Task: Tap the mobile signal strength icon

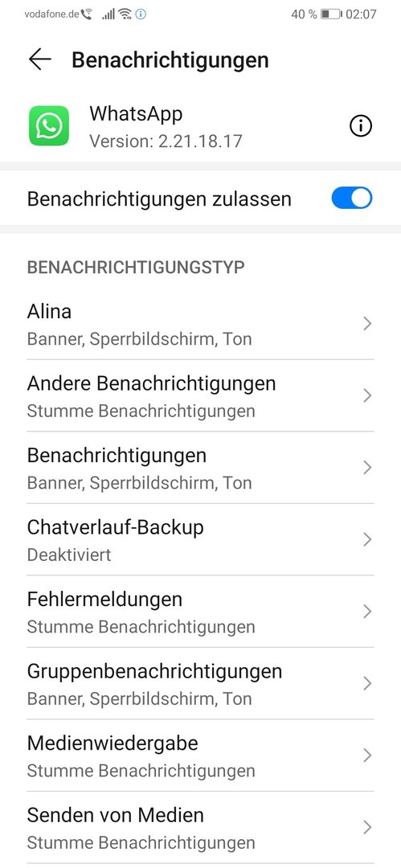Action: click(108, 14)
